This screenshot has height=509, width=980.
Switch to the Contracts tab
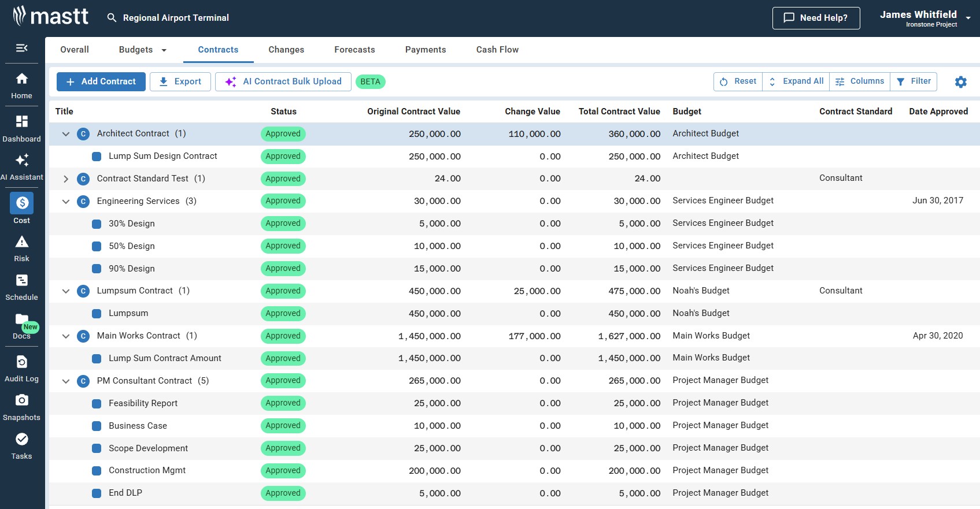[218, 50]
